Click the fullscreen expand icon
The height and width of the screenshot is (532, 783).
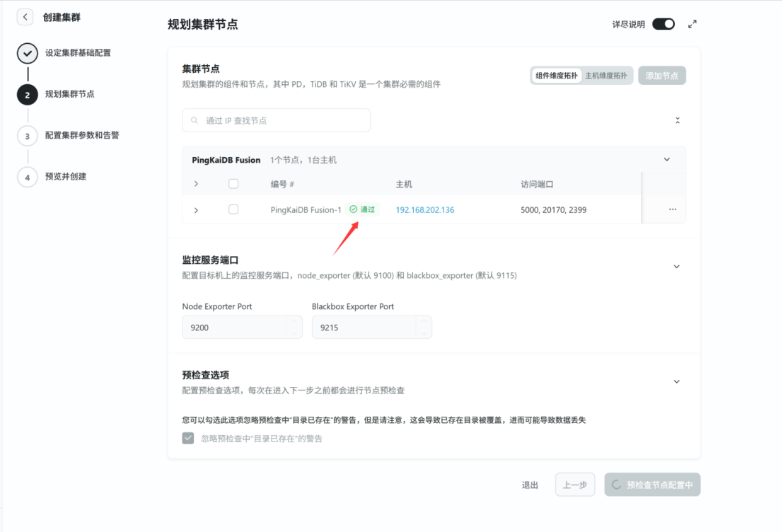(x=692, y=24)
